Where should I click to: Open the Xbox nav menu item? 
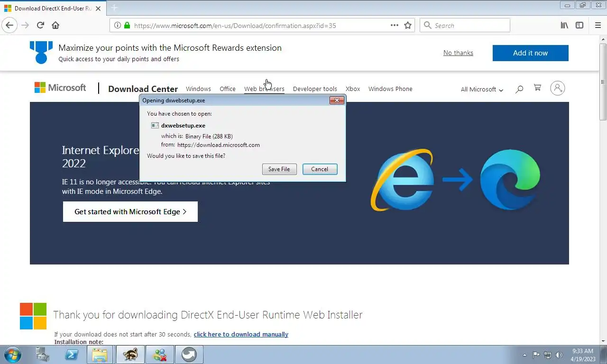(353, 89)
